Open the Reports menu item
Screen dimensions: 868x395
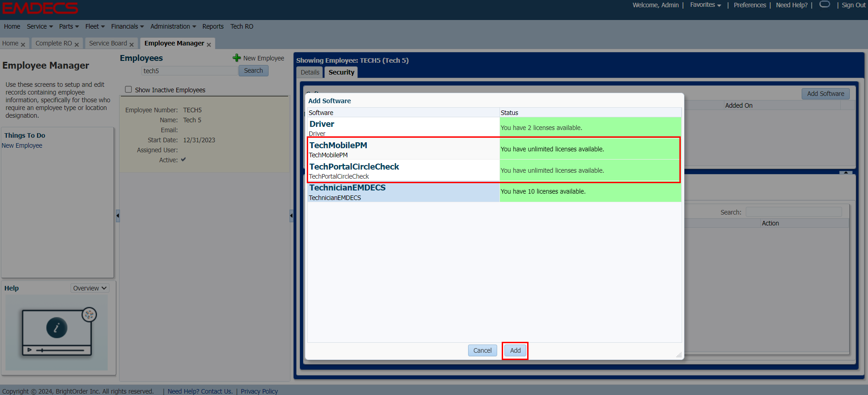213,26
